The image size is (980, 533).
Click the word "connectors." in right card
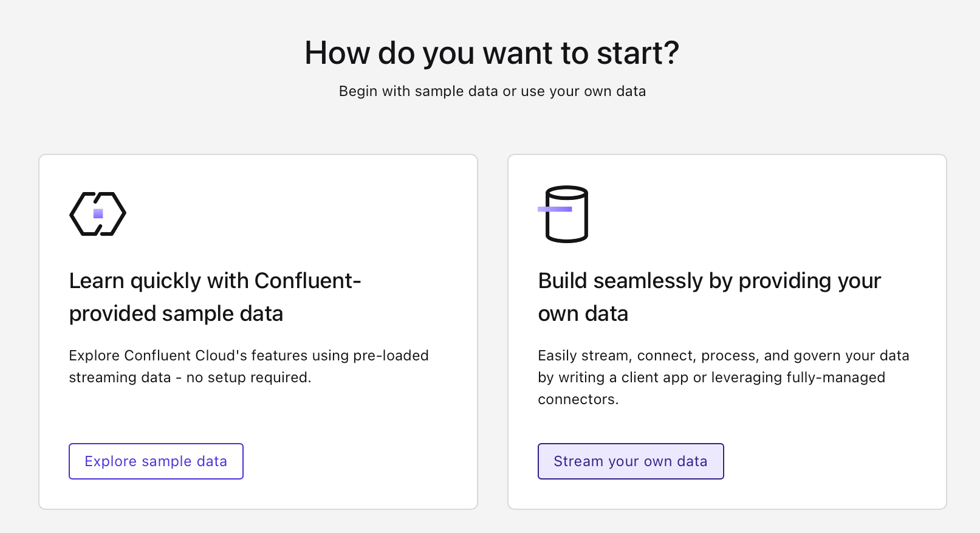click(578, 399)
